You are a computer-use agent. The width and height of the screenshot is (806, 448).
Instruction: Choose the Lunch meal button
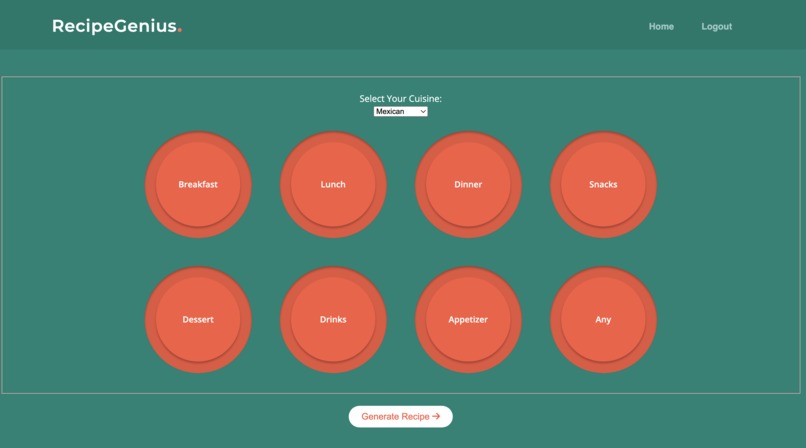pos(333,184)
